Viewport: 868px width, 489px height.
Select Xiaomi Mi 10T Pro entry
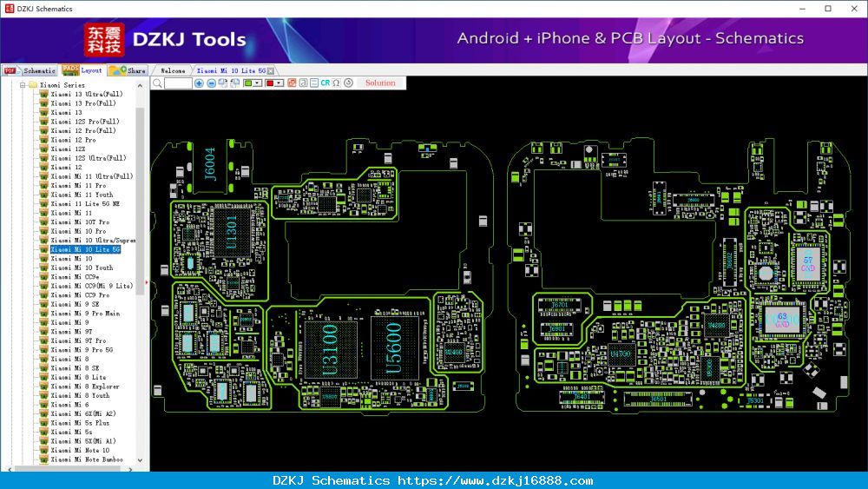(80, 222)
